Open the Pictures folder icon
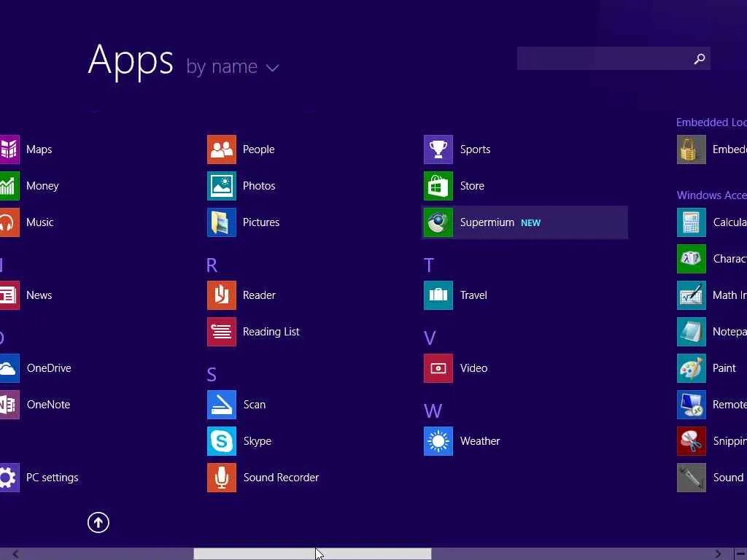Image resolution: width=747 pixels, height=560 pixels. 222,222
